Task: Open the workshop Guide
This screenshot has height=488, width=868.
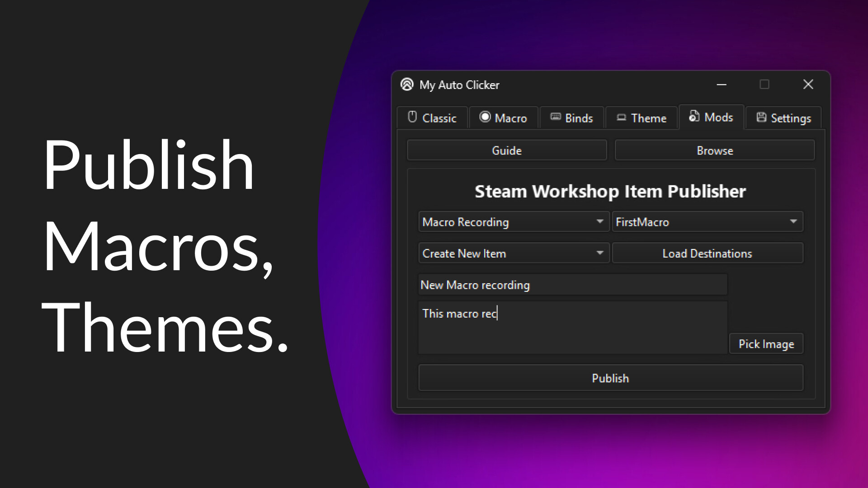Action: 506,150
